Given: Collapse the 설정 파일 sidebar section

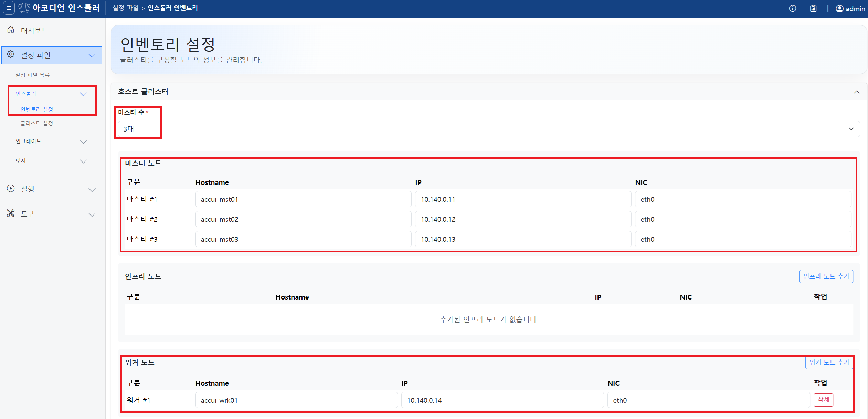Looking at the screenshot, I should coord(92,55).
